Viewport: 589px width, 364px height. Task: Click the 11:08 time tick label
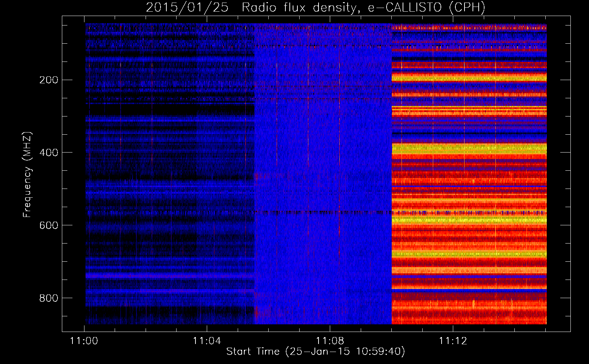(x=330, y=341)
